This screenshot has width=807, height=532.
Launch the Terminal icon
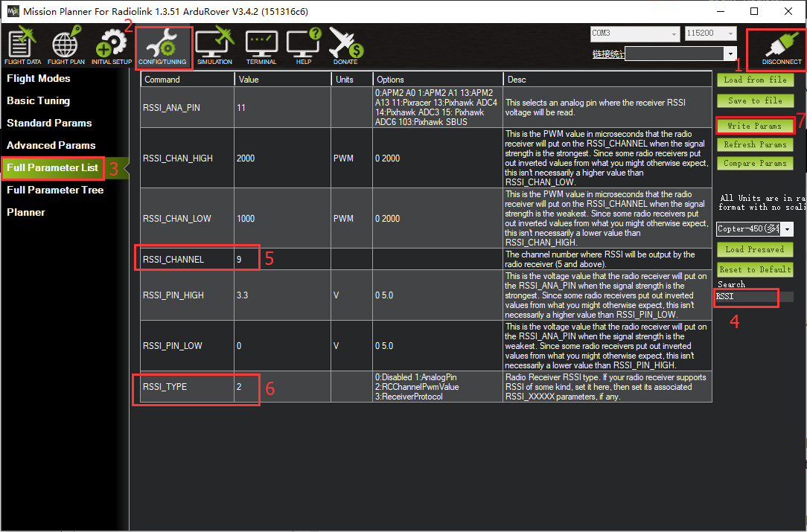261,46
